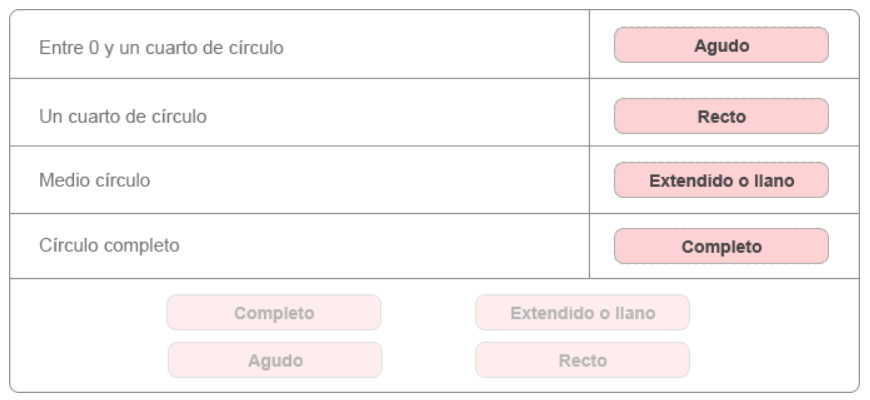Viewport: 870px width, 400px height.
Task: Click the answer cell beside Entre 0 row
Action: (724, 44)
